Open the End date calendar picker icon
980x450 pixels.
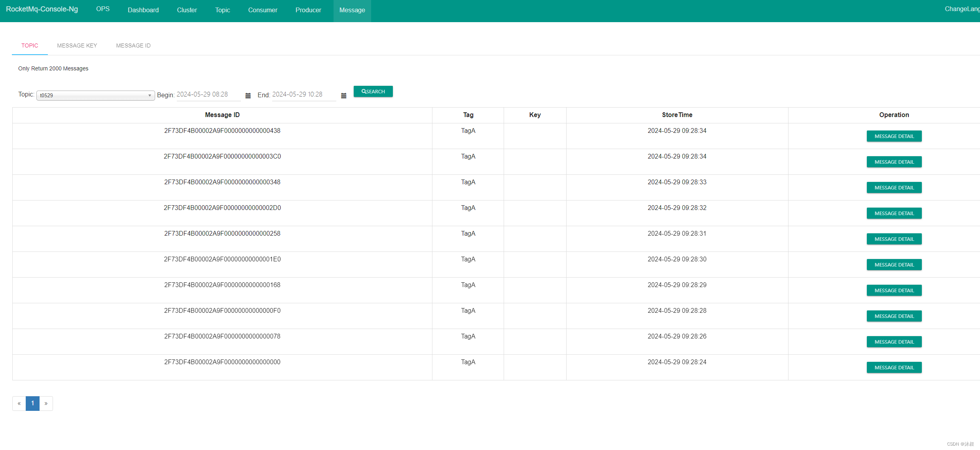click(344, 96)
